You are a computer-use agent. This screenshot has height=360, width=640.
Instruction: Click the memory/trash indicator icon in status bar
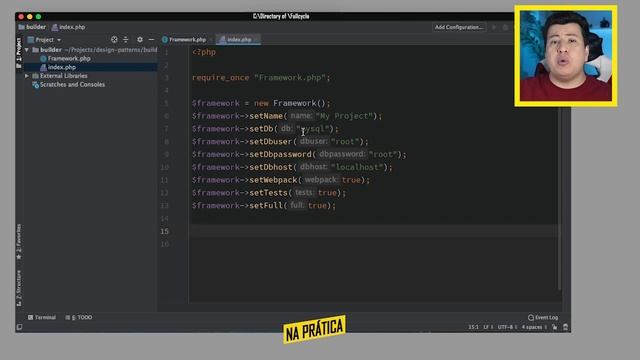coord(565,327)
